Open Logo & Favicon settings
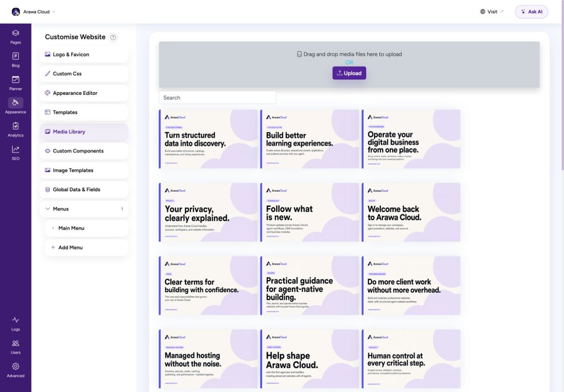 coord(84,54)
